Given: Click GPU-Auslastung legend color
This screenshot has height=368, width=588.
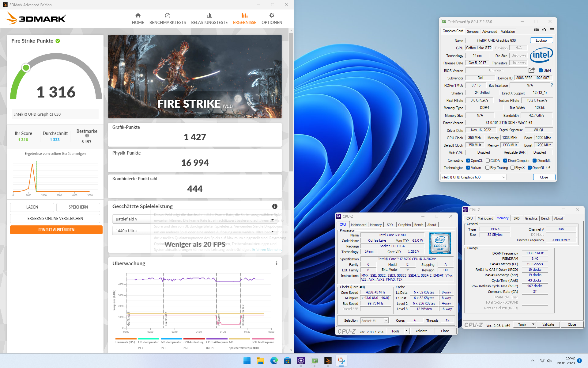Looking at the screenshot, I should tap(194, 339).
